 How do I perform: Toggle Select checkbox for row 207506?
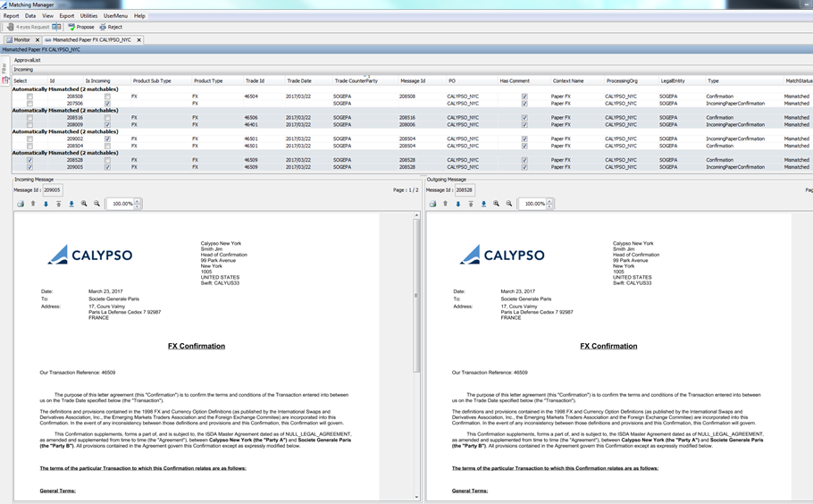coord(29,104)
